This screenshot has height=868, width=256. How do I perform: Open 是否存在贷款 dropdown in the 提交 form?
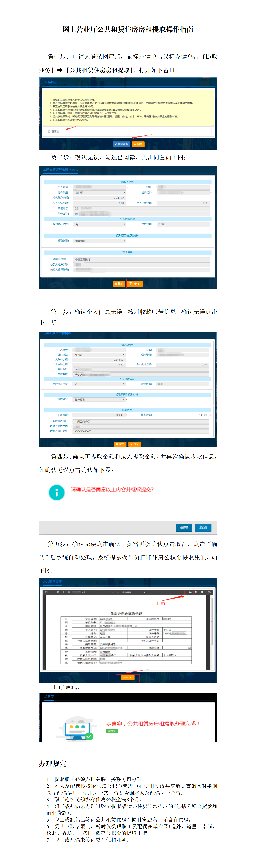point(99,384)
